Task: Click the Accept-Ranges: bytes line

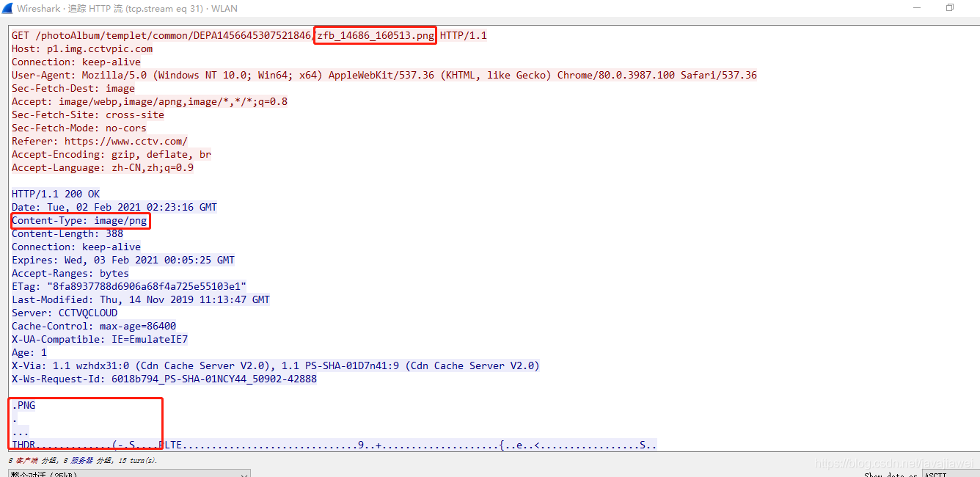Action: pyautogui.click(x=70, y=273)
